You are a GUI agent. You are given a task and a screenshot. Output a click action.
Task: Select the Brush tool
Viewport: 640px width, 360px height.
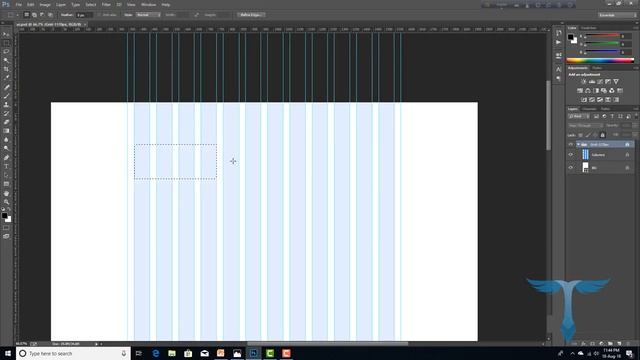[x=6, y=96]
